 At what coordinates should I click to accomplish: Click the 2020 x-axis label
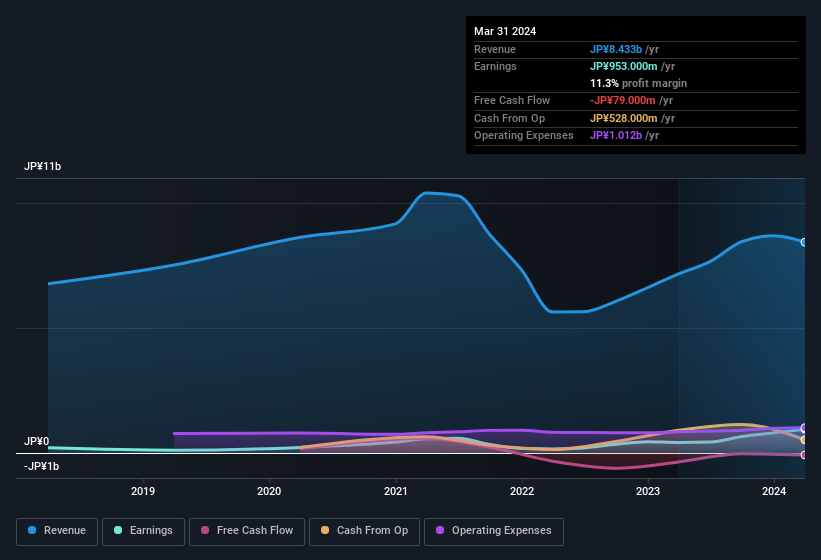coord(269,491)
